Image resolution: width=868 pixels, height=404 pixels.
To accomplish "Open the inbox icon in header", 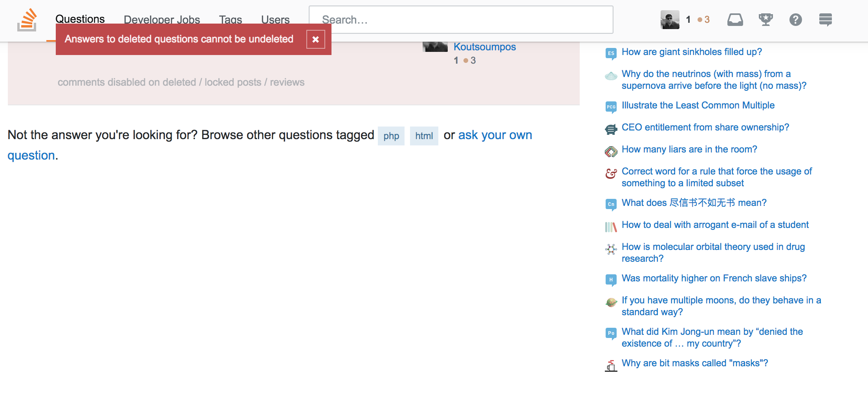I will coord(735,20).
